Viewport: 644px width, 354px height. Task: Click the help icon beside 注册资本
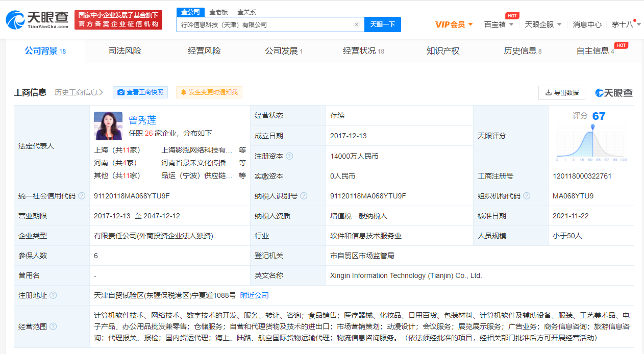pyautogui.click(x=289, y=156)
